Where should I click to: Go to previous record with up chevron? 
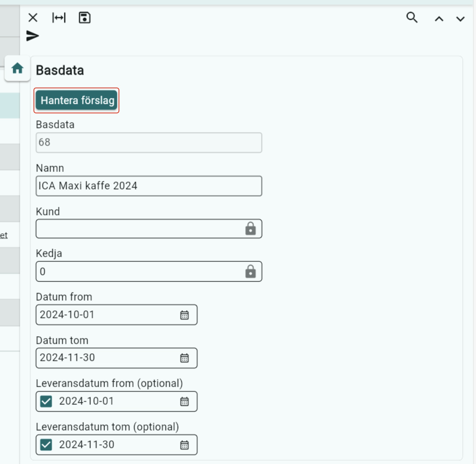pyautogui.click(x=439, y=19)
